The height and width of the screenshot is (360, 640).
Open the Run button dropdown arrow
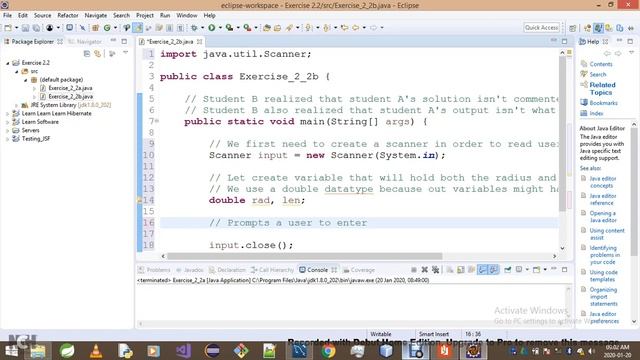[x=220, y=27]
